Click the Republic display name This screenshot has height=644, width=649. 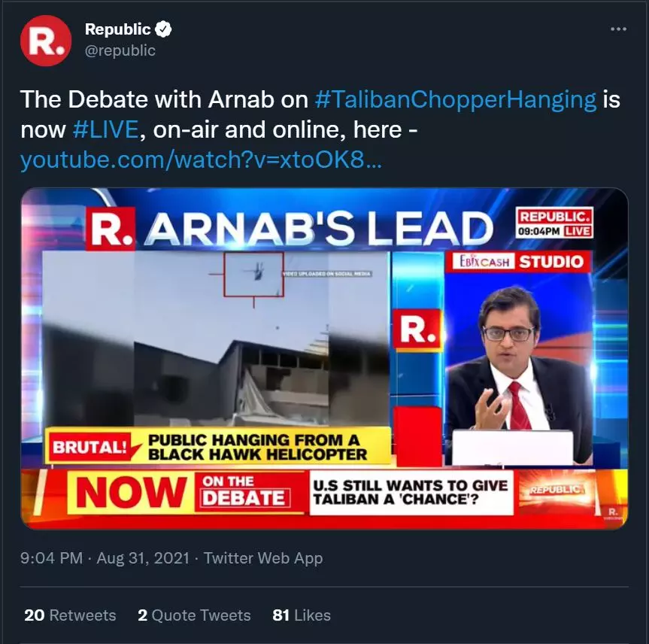pyautogui.click(x=117, y=29)
